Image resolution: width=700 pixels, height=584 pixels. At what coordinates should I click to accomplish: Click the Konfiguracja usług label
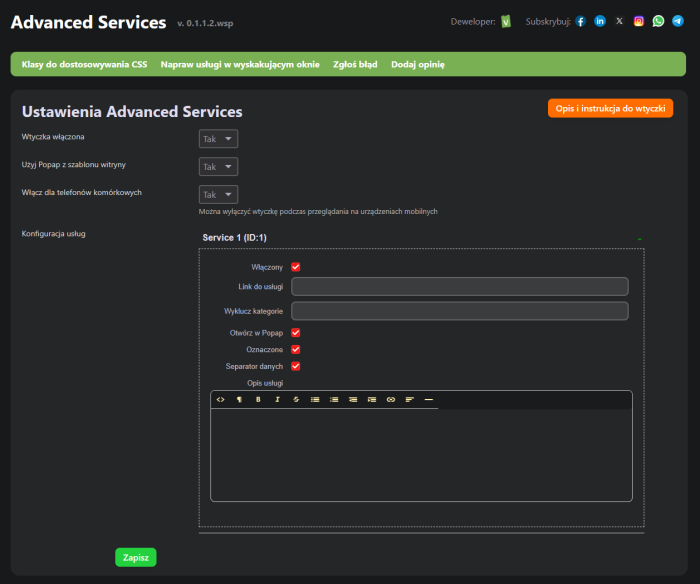coord(54,234)
